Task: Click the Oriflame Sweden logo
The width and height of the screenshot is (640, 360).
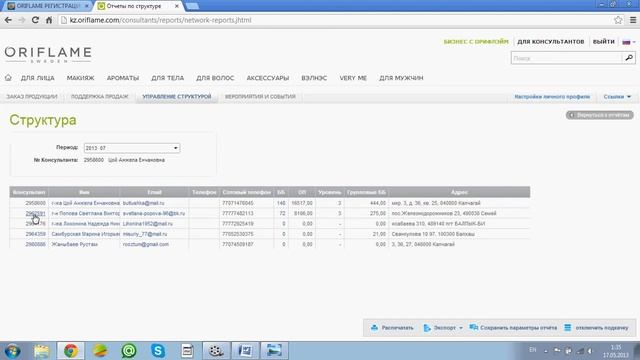Action: (x=48, y=54)
